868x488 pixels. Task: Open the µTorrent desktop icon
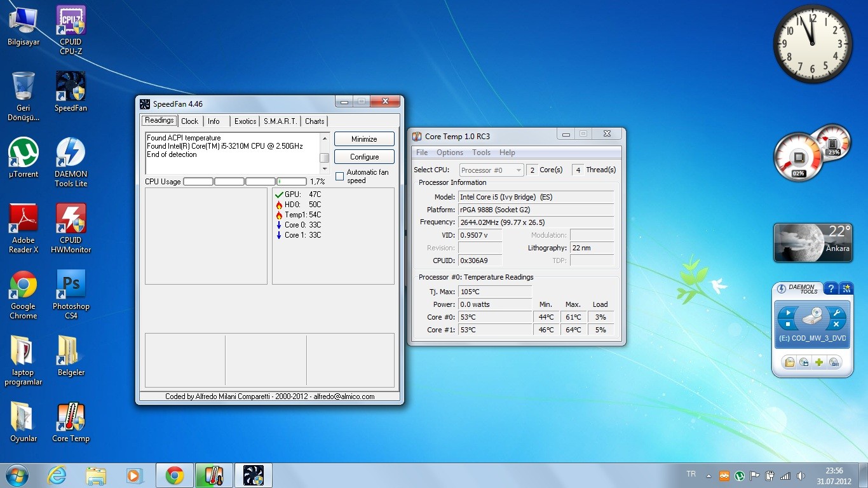pos(24,158)
